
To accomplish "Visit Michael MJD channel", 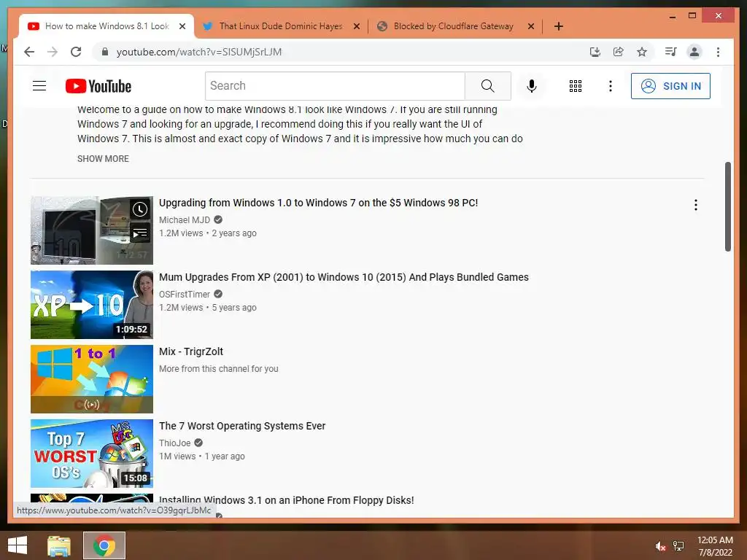I will pos(185,220).
